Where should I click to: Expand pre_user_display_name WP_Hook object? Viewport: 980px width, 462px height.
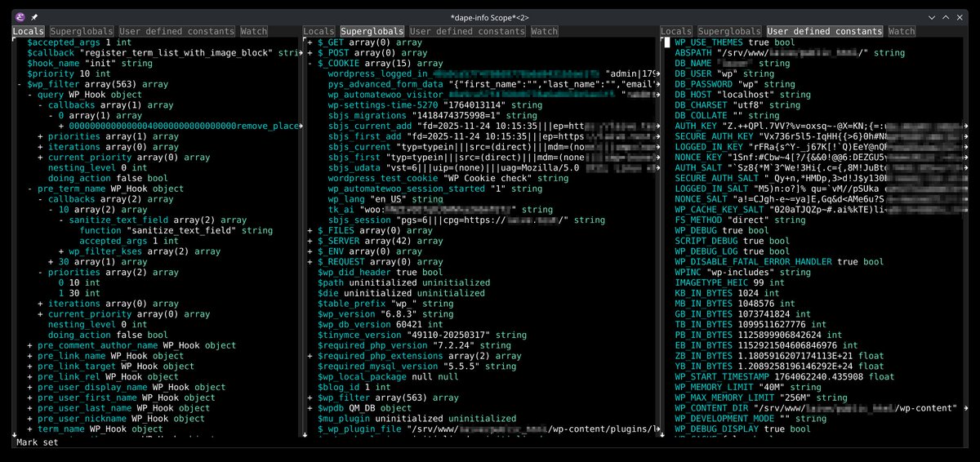pyautogui.click(x=29, y=388)
